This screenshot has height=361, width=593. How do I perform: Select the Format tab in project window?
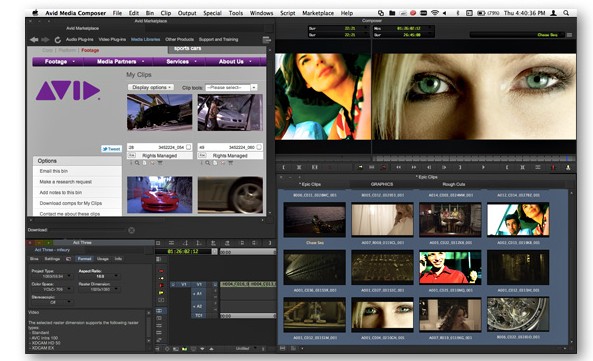pos(85,259)
